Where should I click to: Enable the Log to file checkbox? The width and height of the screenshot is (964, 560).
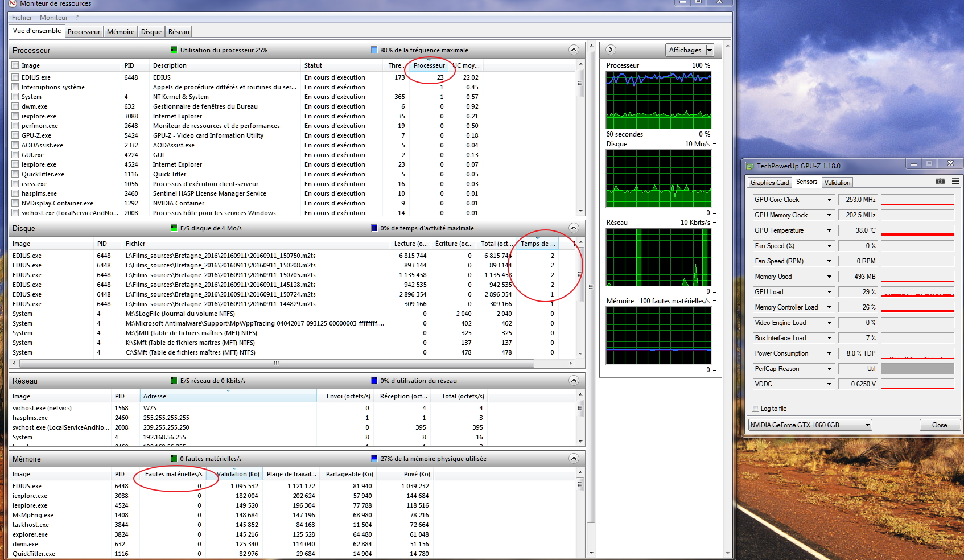tap(755, 409)
